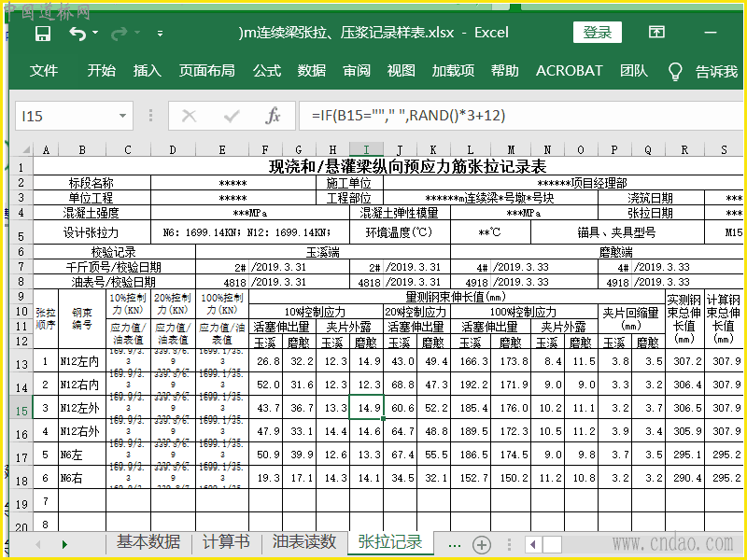The image size is (747, 560).
Task: Select column header B
Action: pyautogui.click(x=82, y=149)
